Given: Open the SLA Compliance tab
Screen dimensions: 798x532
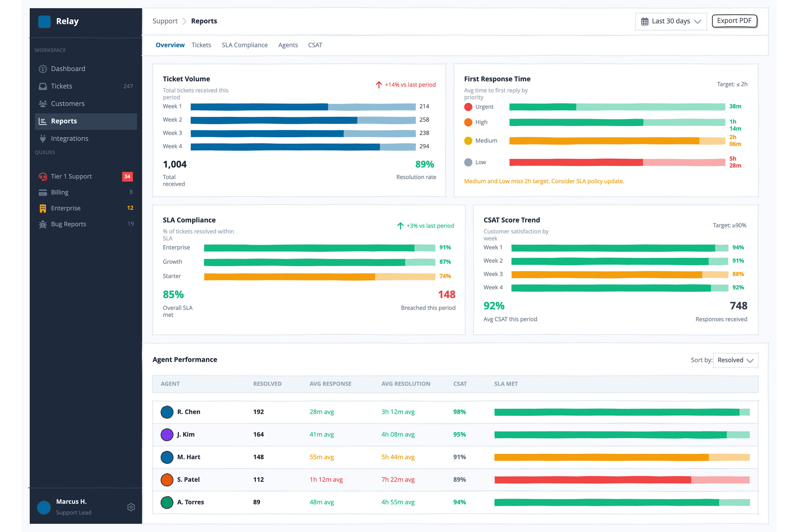Looking at the screenshot, I should click(x=245, y=45).
